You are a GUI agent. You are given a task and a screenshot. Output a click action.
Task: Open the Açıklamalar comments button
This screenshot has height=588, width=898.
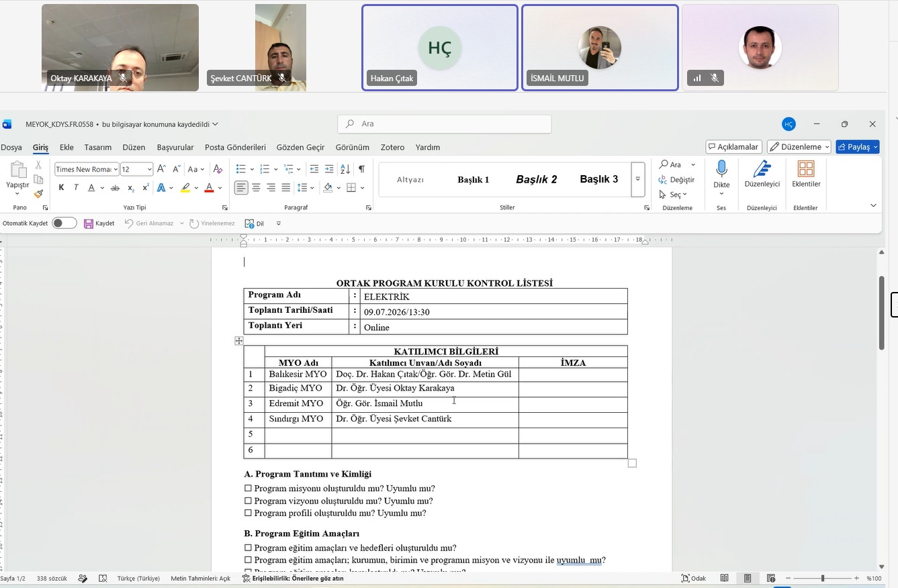pyautogui.click(x=733, y=147)
